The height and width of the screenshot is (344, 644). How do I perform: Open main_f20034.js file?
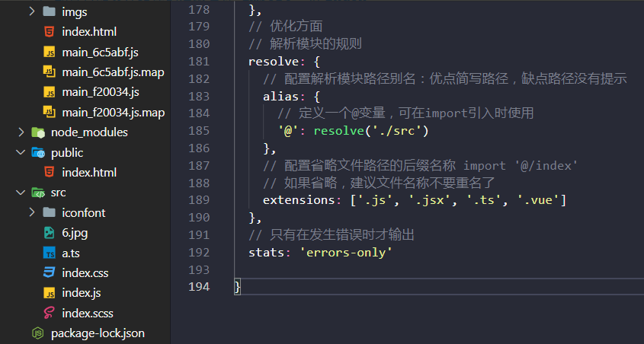click(x=101, y=92)
